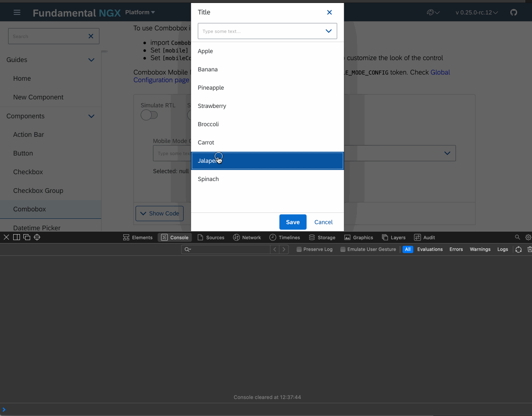
Task: Start element selection crosshair tool
Action: pos(37,237)
